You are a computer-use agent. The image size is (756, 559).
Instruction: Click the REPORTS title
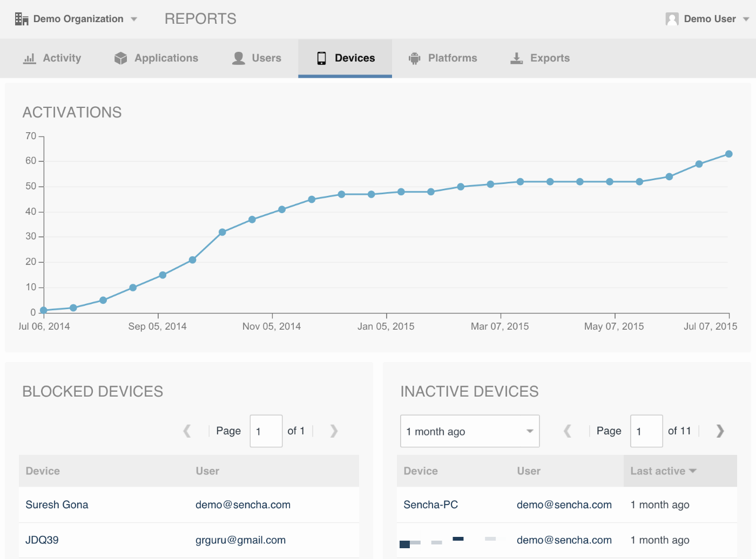coord(200,19)
